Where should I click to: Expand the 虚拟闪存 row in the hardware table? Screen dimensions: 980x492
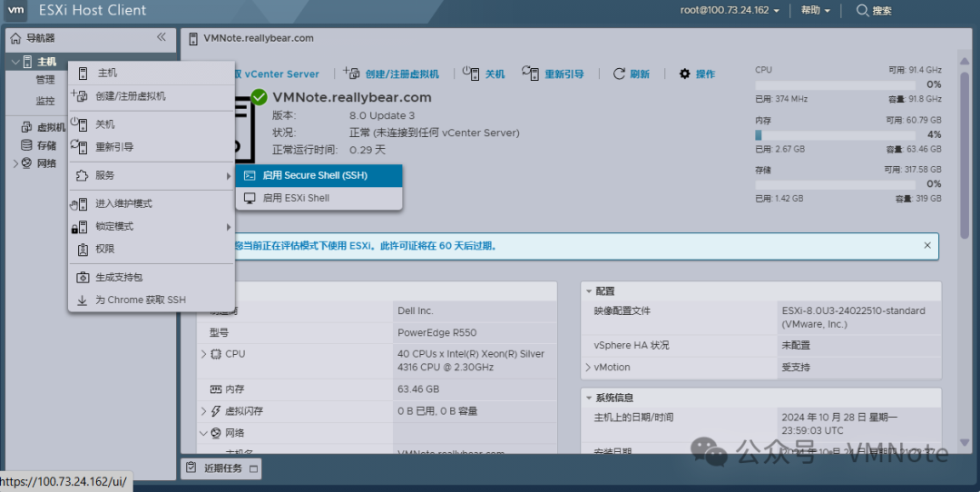(204, 410)
